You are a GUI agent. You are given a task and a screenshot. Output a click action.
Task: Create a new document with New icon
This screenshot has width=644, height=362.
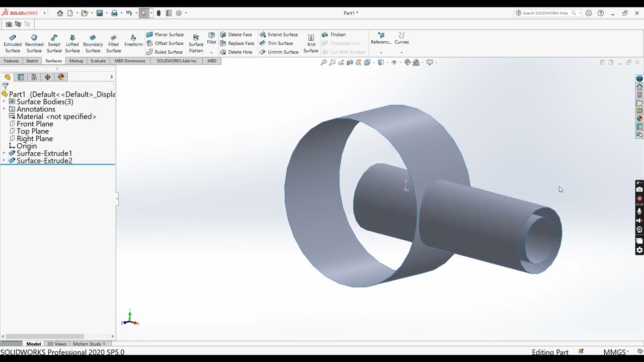(70, 13)
